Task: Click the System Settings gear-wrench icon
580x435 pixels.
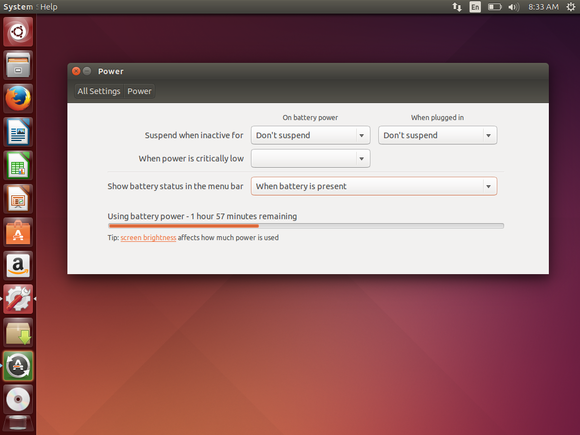Action: pyautogui.click(x=18, y=299)
